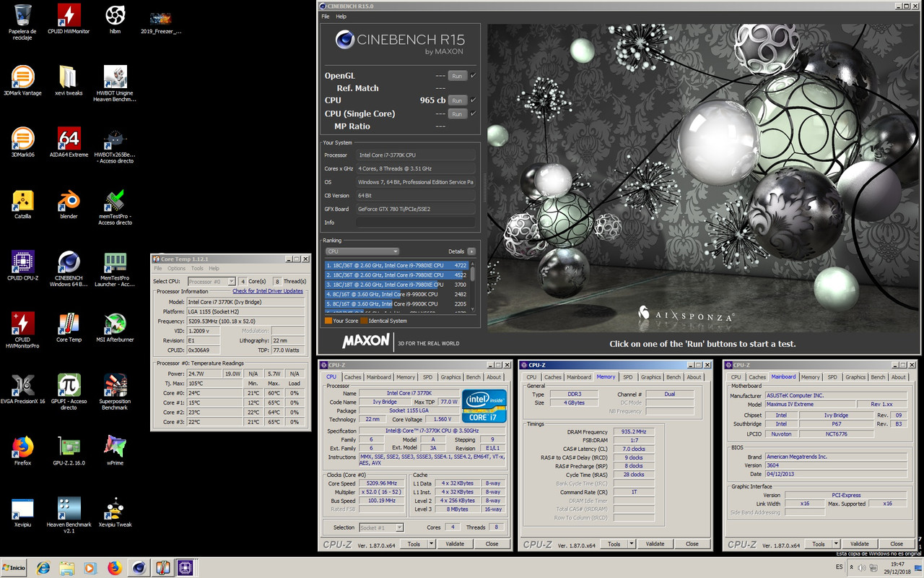Click Validate in CPU-Z CPU window
The width and height of the screenshot is (924, 578).
[455, 543]
